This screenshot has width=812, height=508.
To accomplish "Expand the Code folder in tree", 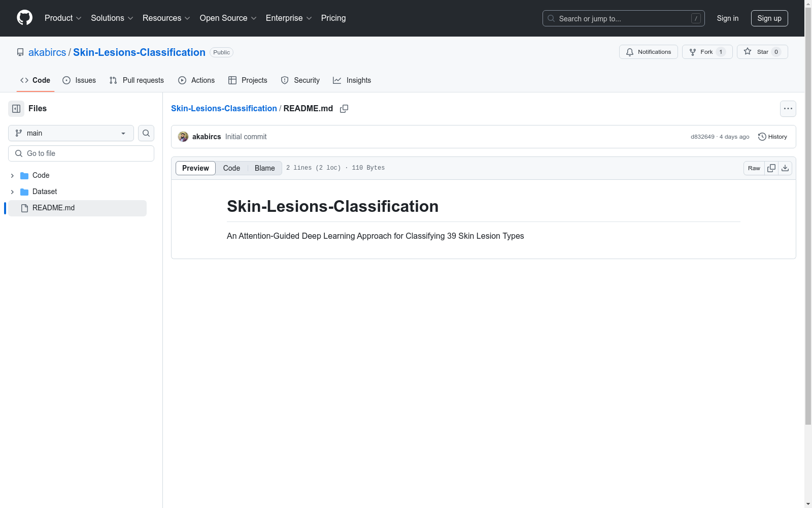I will point(12,176).
